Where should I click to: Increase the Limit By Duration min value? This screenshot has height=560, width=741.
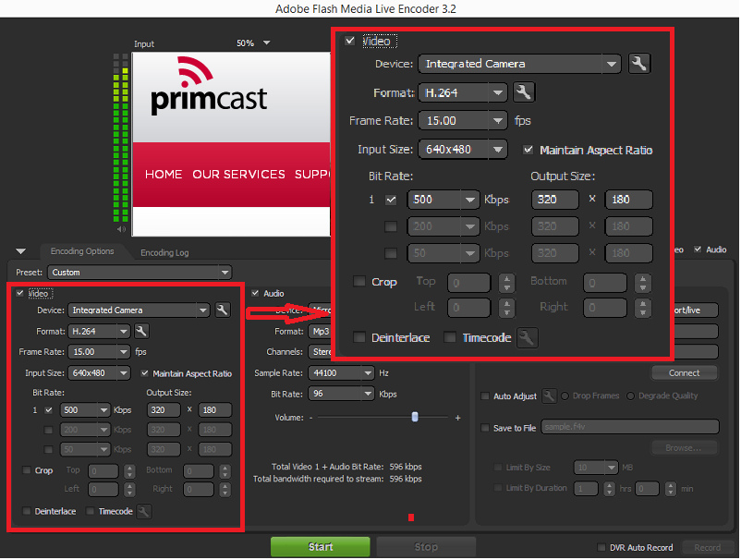pyautogui.click(x=671, y=485)
